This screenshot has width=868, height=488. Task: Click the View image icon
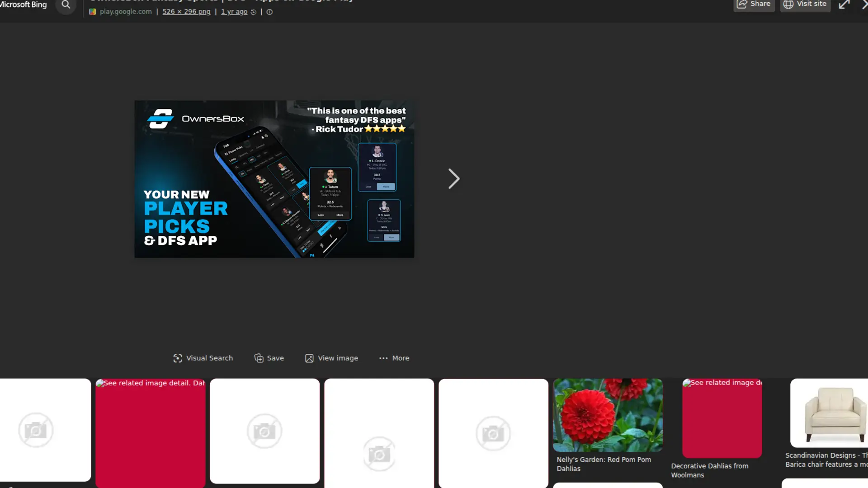pos(309,358)
